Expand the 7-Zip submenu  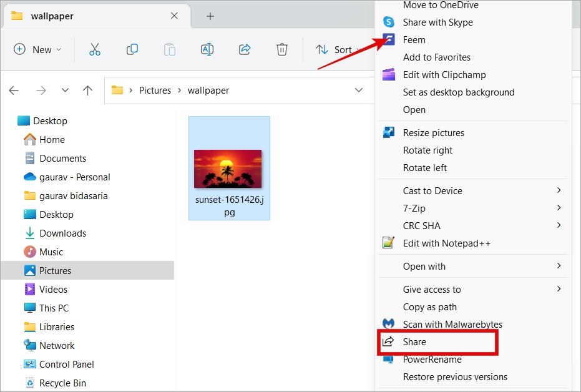click(x=559, y=208)
